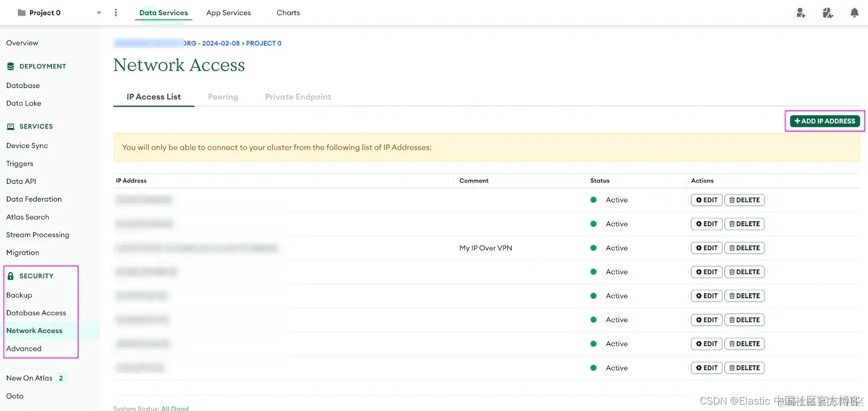Click the All Good system status link
Image resolution: width=868 pixels, height=411 pixels.
pyautogui.click(x=175, y=408)
